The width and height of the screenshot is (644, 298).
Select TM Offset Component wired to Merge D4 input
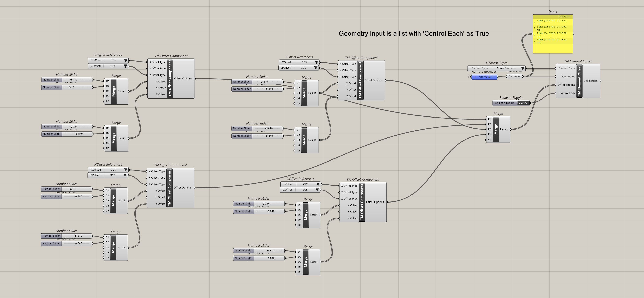point(362,202)
